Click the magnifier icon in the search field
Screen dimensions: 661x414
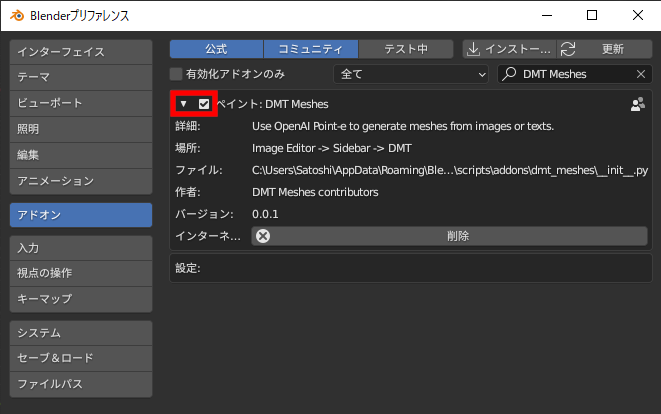tap(509, 74)
